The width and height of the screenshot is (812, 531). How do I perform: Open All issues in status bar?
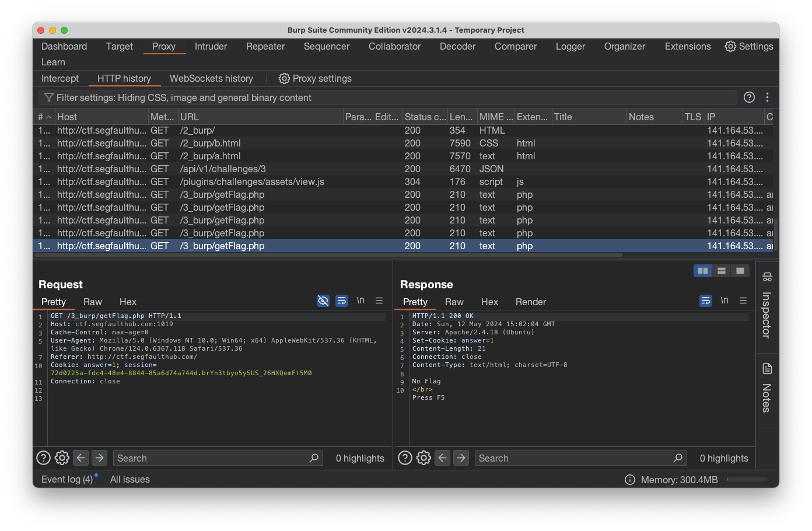tap(130, 480)
